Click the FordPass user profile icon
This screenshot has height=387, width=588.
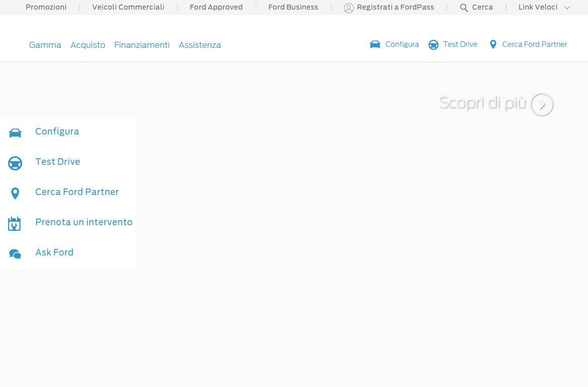coord(348,8)
